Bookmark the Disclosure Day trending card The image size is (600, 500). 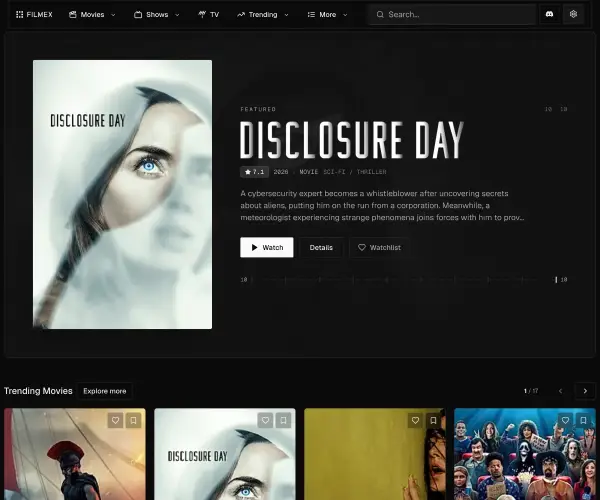pyautogui.click(x=283, y=420)
